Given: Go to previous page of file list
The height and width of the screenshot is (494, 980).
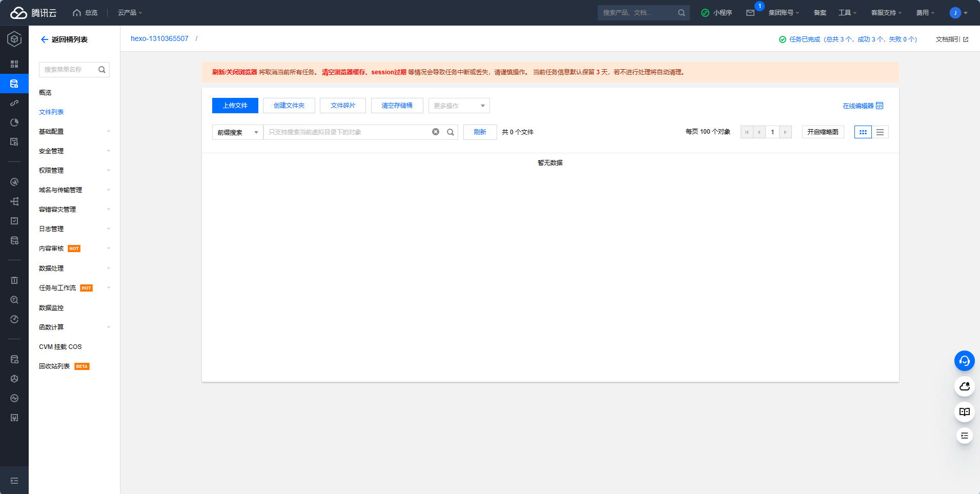Looking at the screenshot, I should [x=759, y=132].
